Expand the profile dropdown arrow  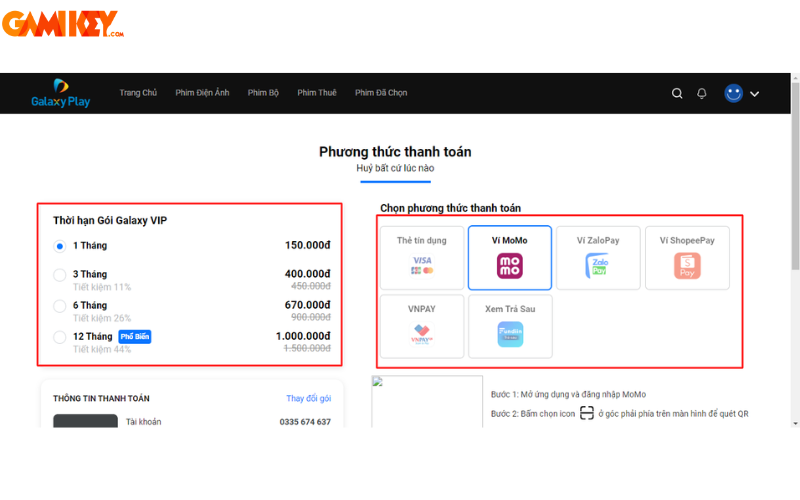[x=755, y=94]
